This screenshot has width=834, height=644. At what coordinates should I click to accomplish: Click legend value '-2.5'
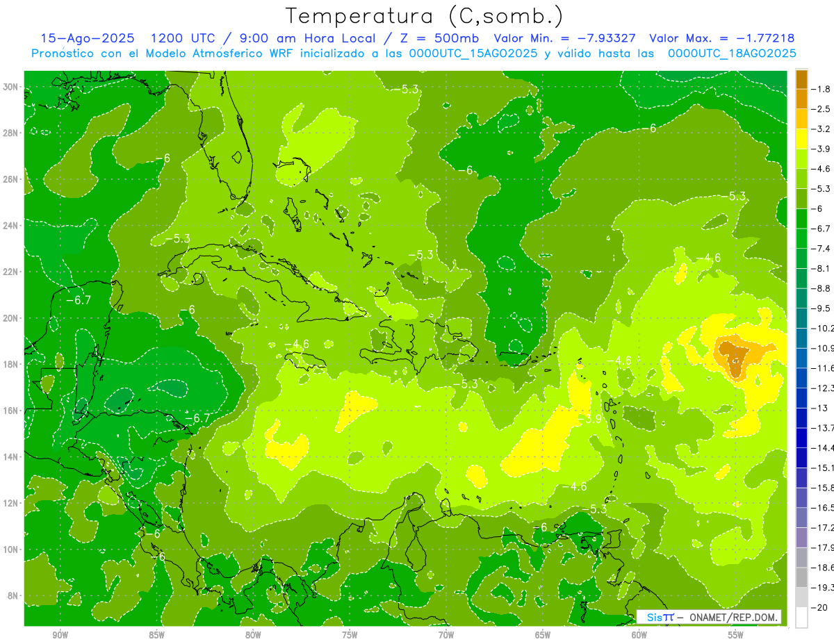(821, 109)
